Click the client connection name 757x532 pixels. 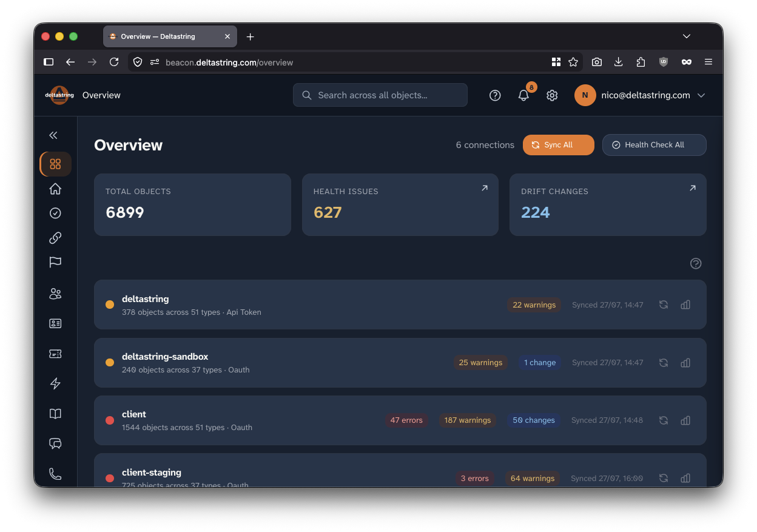(x=134, y=414)
